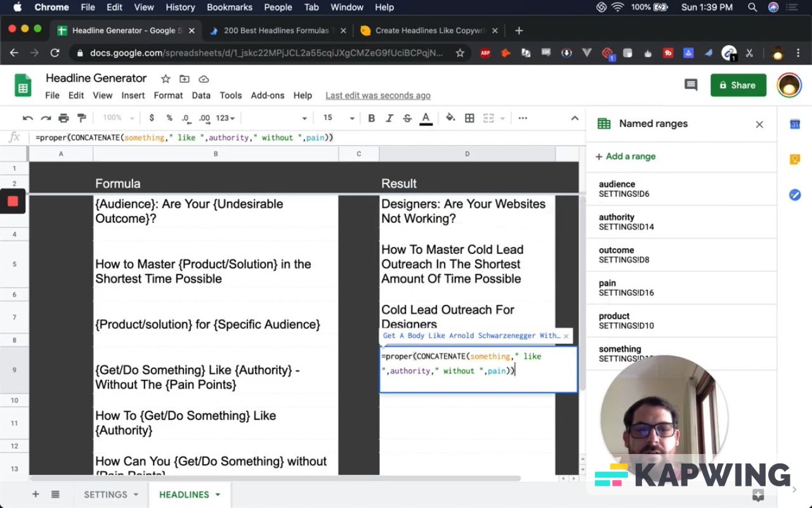Toggle bold formatting
Image resolution: width=812 pixels, height=508 pixels.
[x=372, y=118]
